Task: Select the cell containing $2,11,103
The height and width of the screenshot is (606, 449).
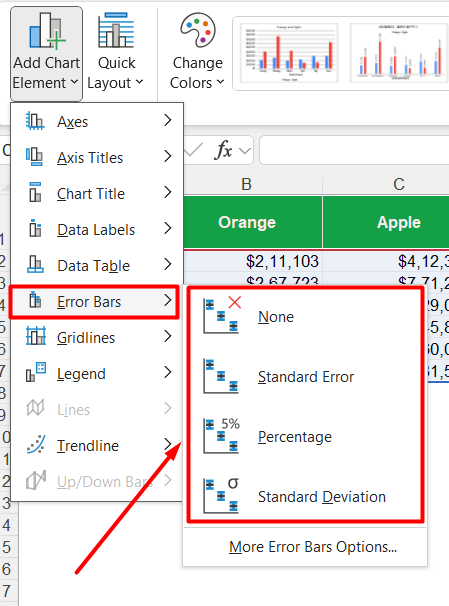Action: coord(253,261)
